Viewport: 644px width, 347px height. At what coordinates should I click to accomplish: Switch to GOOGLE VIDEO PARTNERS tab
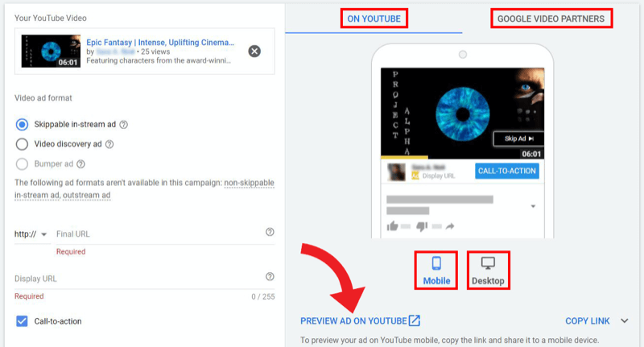coord(551,19)
